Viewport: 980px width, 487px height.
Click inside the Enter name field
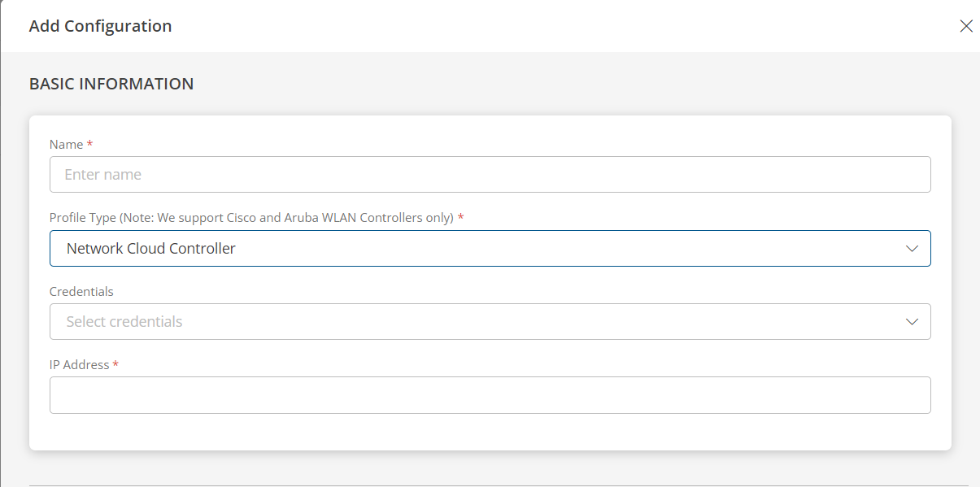pos(488,174)
